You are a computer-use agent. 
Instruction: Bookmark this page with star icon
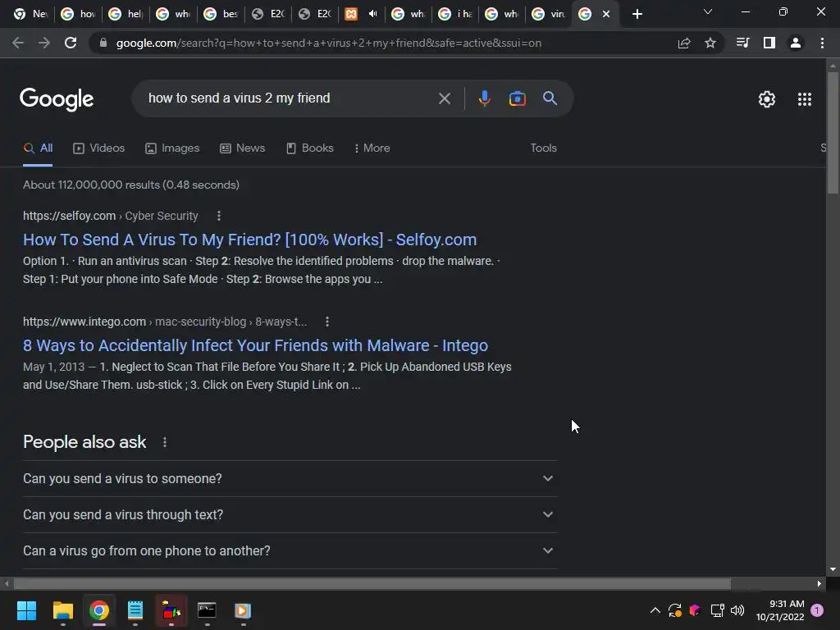click(710, 43)
